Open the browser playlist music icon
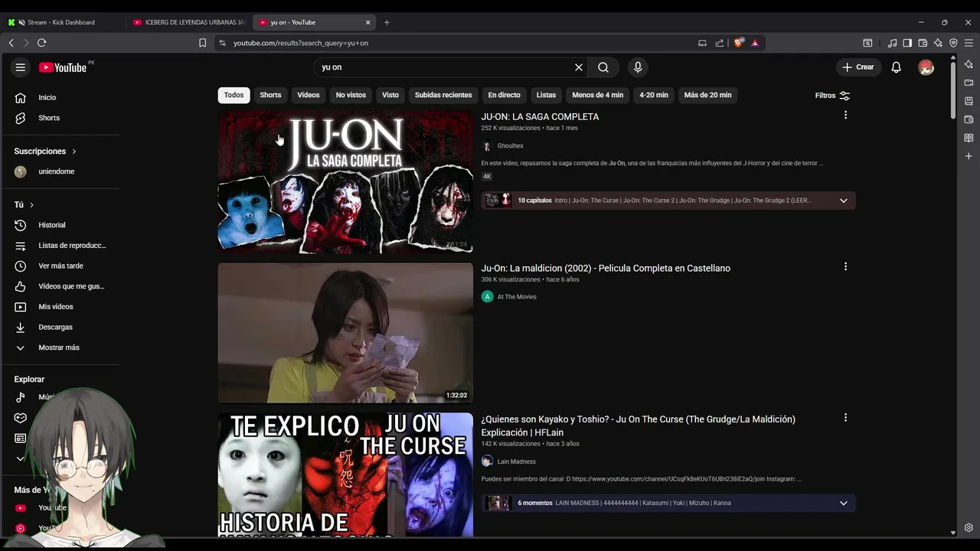Viewport: 980px width, 551px height. [892, 43]
